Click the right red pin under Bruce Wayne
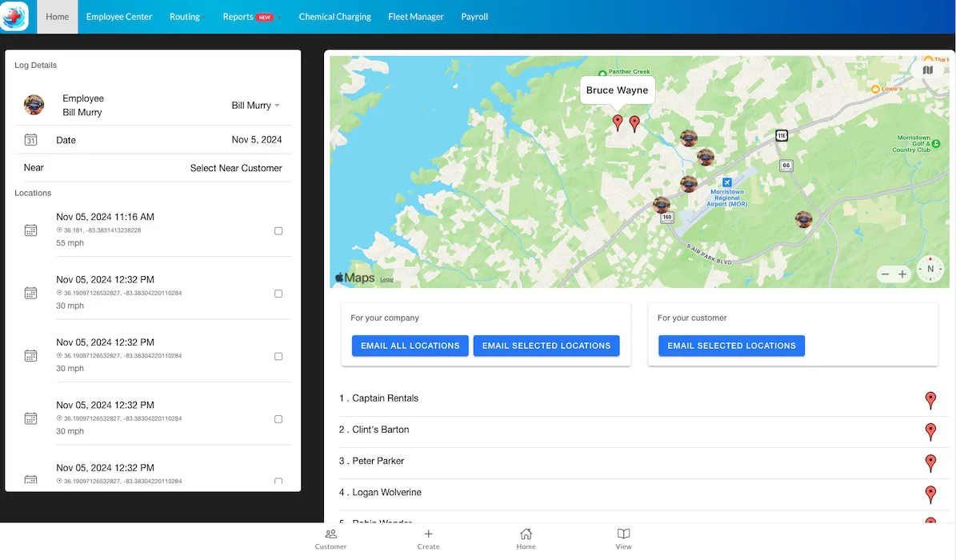The height and width of the screenshot is (560, 956). click(x=634, y=124)
